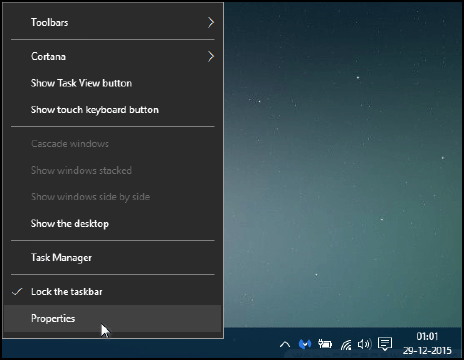The image size is (464, 360).
Task: Open the Action Center notification icon
Action: tap(385, 344)
